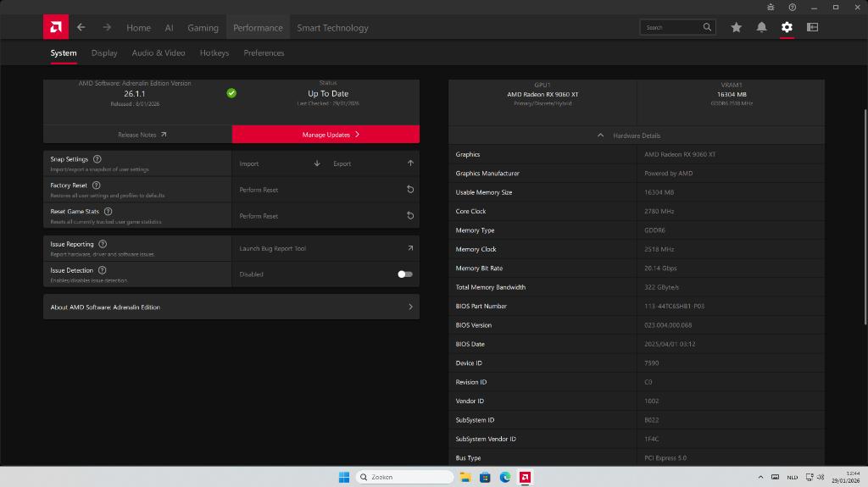
Task: Click the NLD language indicator
Action: point(793,477)
